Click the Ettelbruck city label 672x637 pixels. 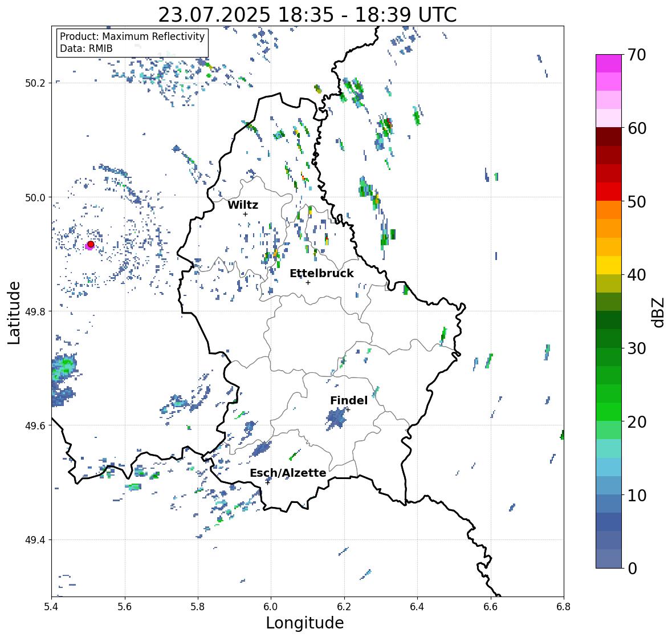pos(321,274)
